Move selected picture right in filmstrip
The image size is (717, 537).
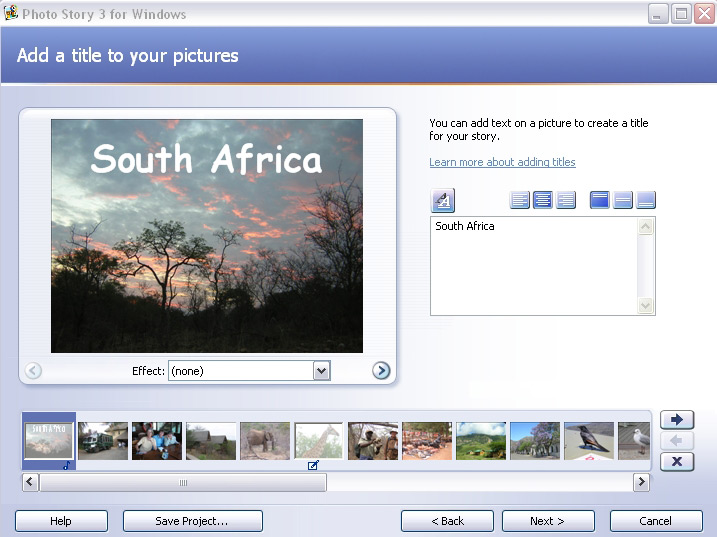677,420
